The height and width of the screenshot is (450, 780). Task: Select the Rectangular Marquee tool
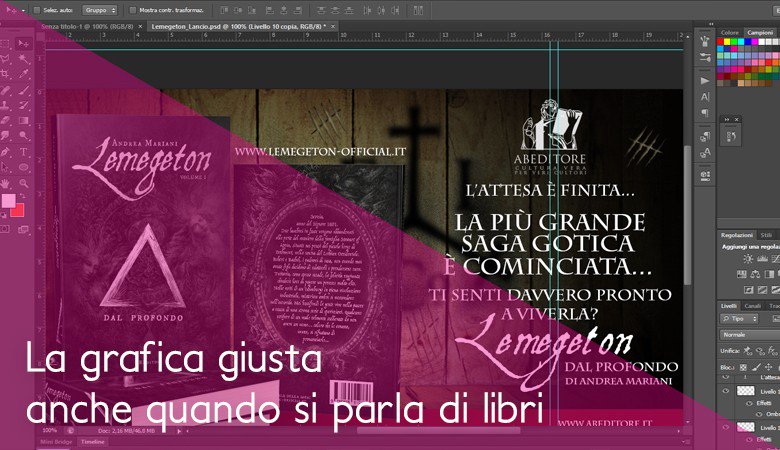click(x=5, y=44)
